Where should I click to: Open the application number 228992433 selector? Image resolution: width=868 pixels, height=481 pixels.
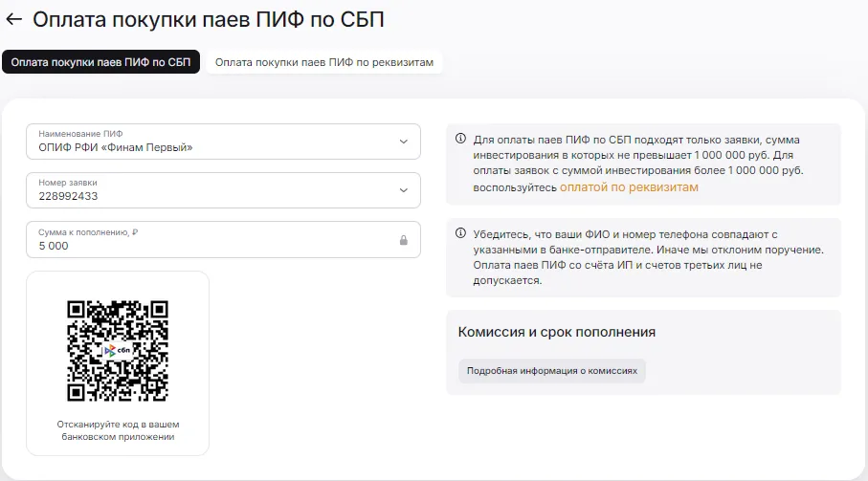click(x=223, y=190)
